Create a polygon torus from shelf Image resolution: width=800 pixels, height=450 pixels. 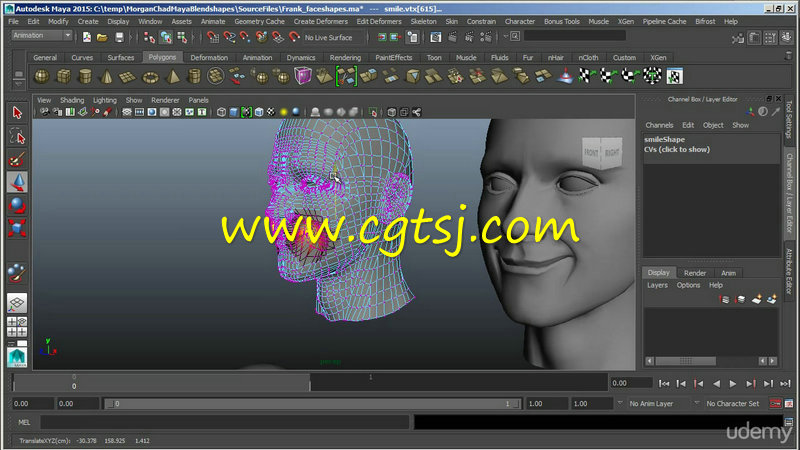click(151, 77)
